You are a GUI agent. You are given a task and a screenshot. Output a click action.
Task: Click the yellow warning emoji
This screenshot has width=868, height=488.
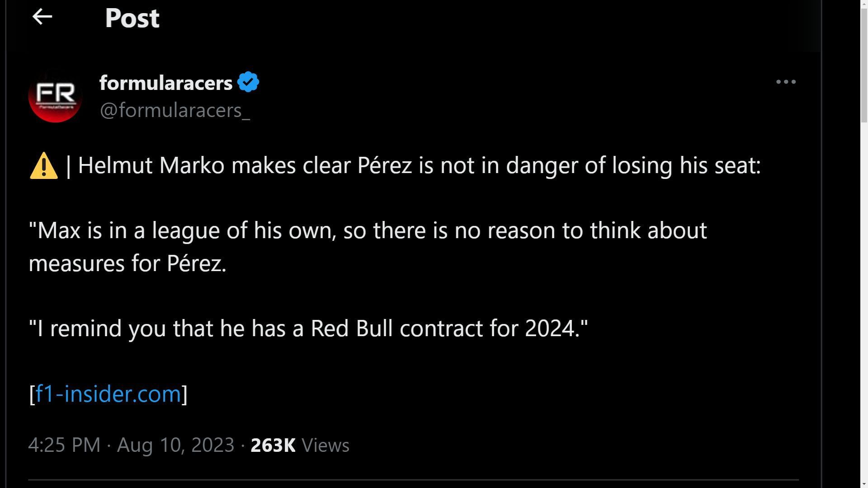[x=44, y=166]
